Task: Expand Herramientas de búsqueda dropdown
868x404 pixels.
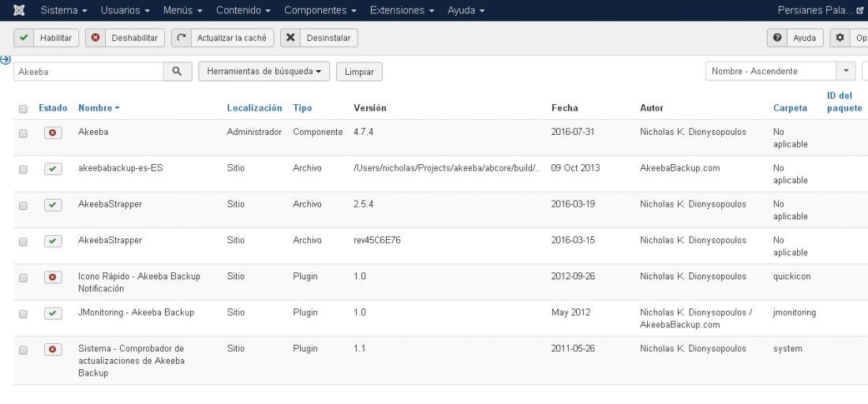Action: (264, 71)
